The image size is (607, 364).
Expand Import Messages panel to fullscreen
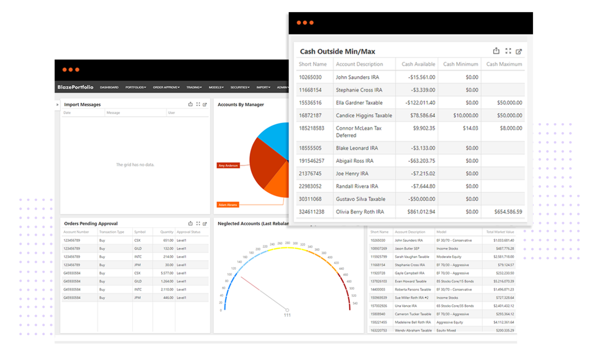coord(198,104)
